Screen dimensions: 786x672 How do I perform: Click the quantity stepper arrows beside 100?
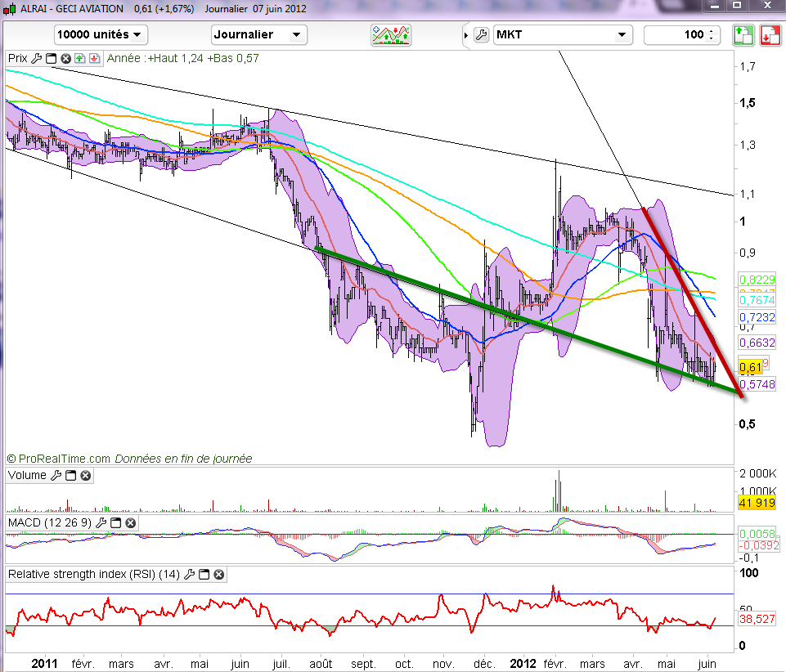tap(711, 35)
